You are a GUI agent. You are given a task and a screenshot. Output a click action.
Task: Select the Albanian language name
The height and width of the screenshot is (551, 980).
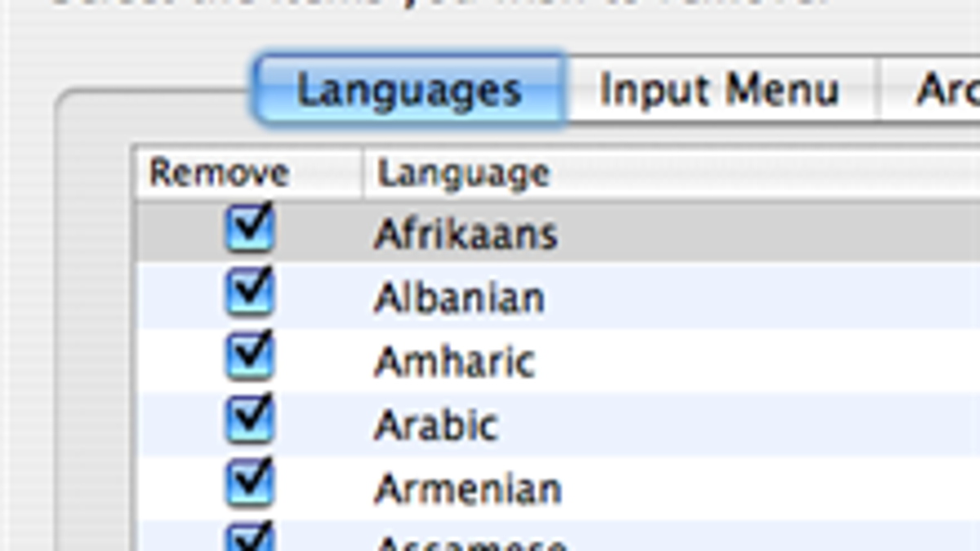pos(459,298)
